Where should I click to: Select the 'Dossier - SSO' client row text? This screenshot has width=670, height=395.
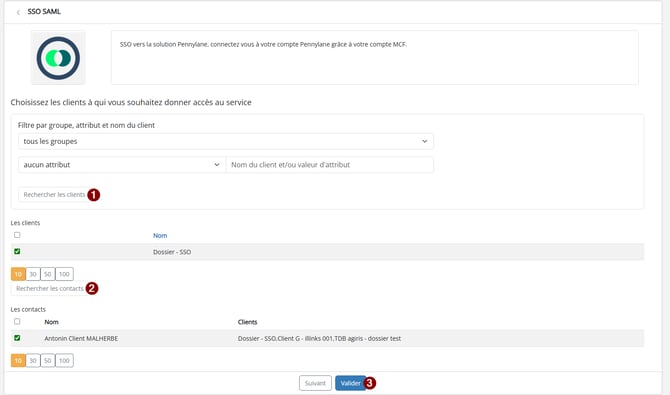pyautogui.click(x=172, y=252)
